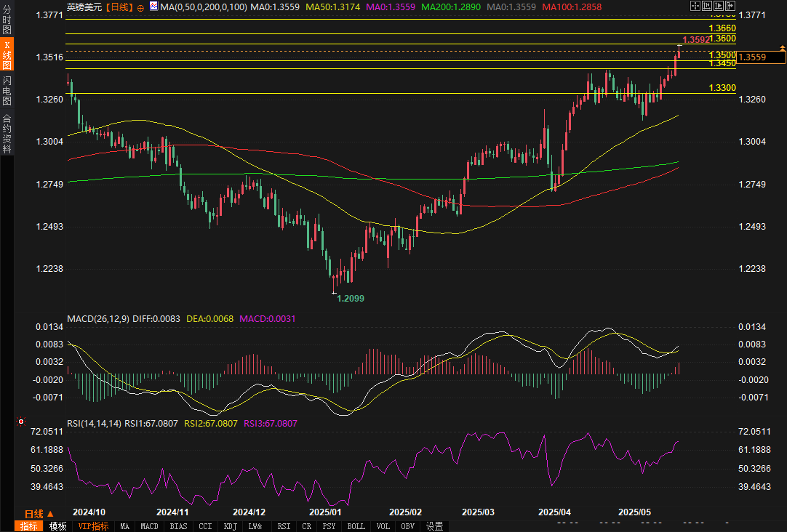Select the MA indicator button

pyautogui.click(x=124, y=526)
